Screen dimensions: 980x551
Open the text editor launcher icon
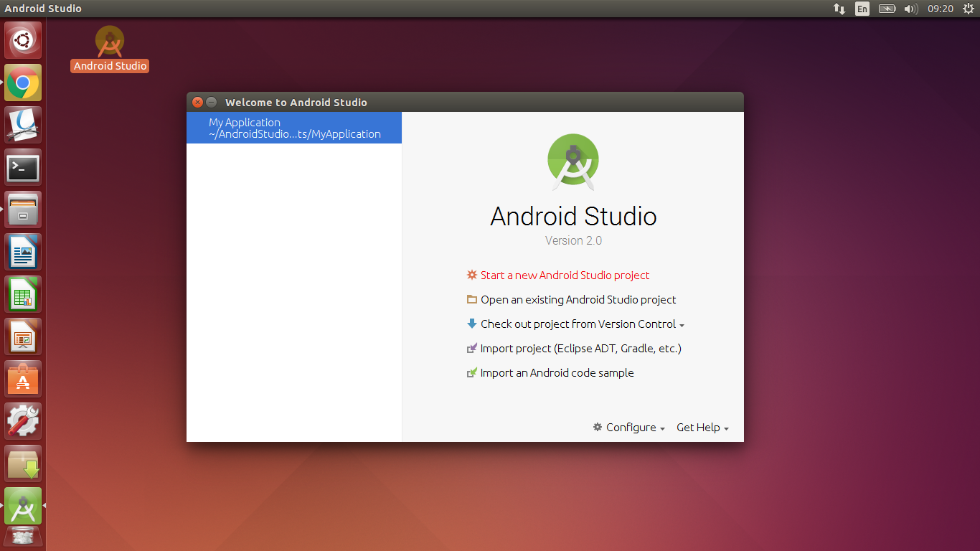click(23, 126)
